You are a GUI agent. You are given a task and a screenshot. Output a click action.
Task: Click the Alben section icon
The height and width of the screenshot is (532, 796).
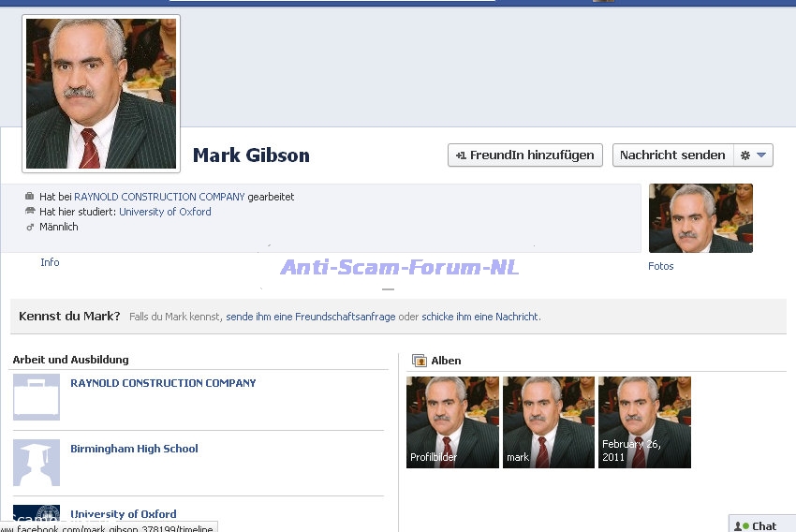point(420,361)
